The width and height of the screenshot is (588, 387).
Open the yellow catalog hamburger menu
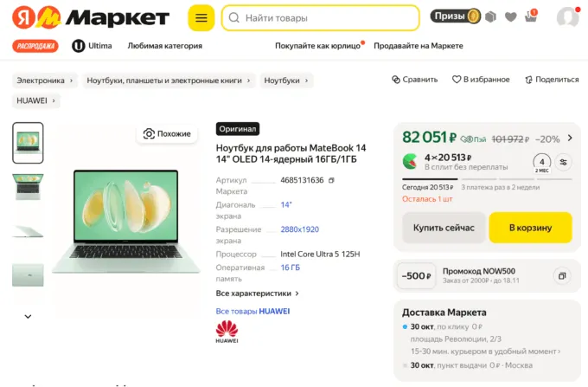pyautogui.click(x=201, y=17)
